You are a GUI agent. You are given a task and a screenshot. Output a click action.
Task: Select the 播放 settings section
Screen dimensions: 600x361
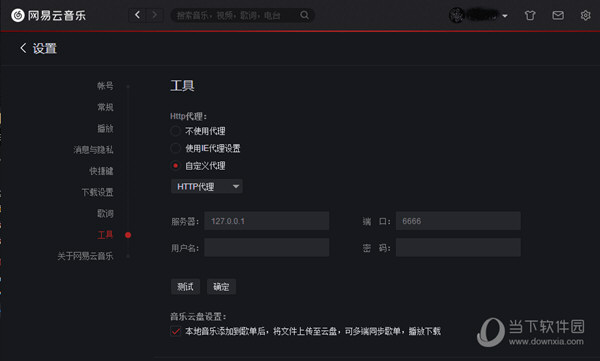click(105, 128)
